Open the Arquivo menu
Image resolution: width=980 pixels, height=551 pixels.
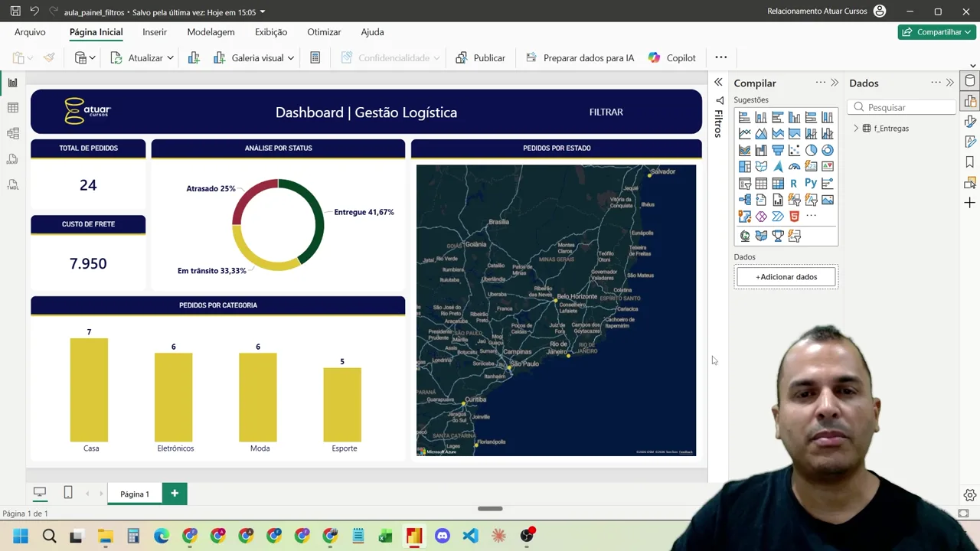click(x=30, y=32)
